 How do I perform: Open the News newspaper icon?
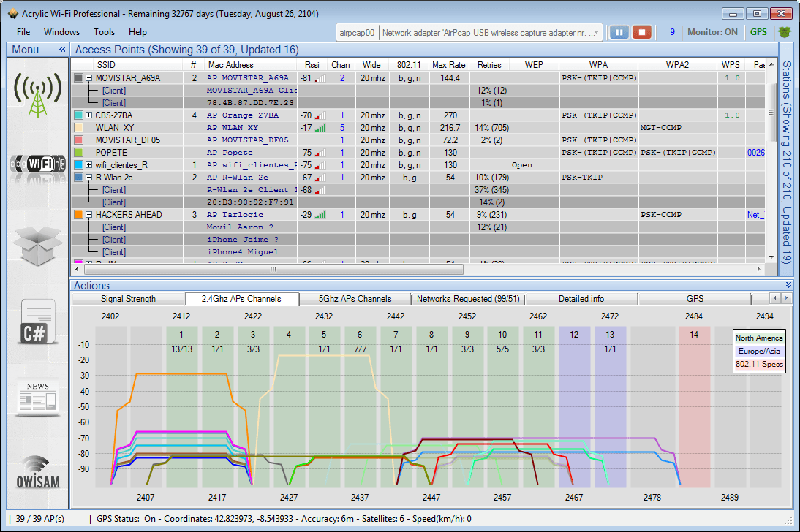pos(38,398)
